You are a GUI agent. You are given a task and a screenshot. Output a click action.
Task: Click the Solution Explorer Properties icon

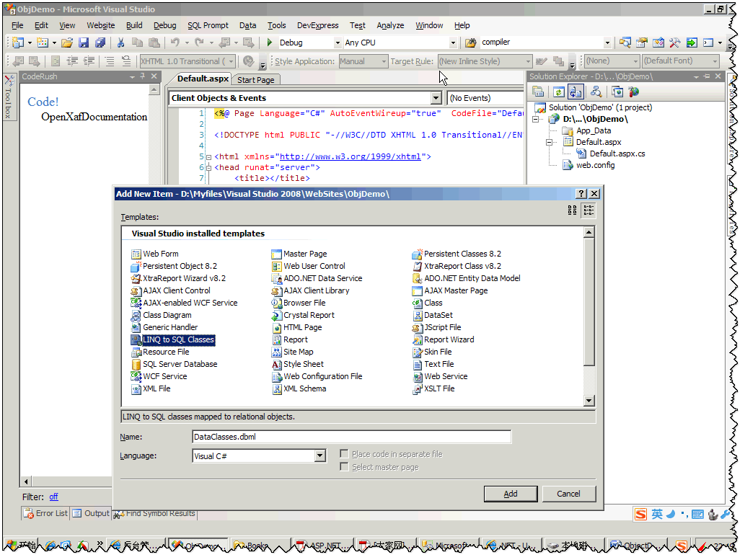click(538, 92)
